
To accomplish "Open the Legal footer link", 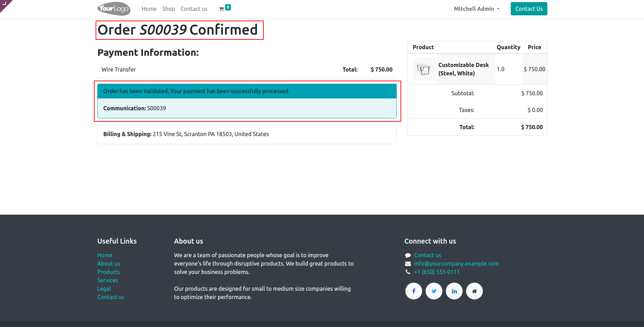I will [x=104, y=289].
